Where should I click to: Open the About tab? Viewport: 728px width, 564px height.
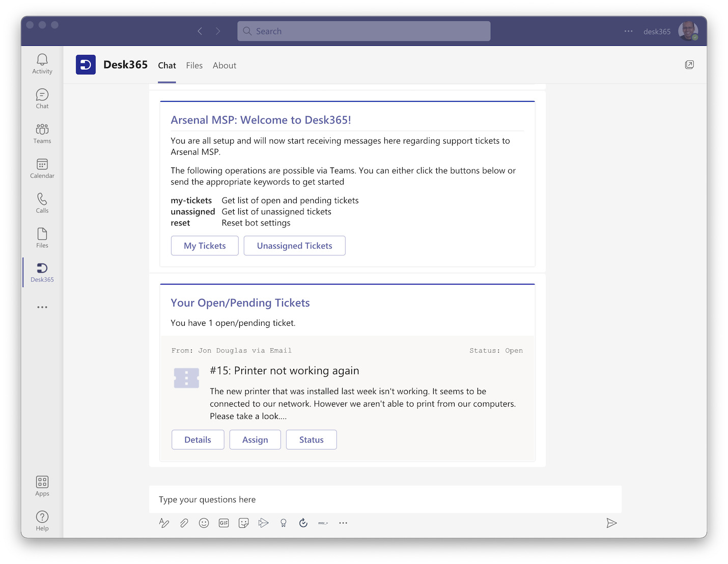(225, 66)
